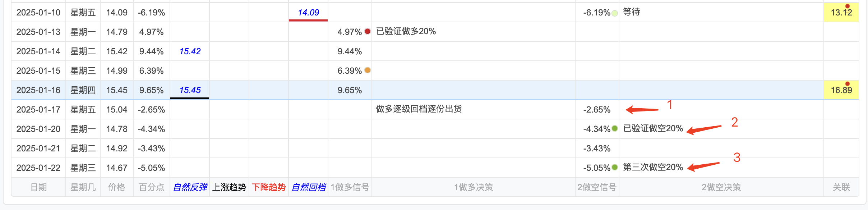Click the 日期 column header
Viewport: 868px width, 210px height.
coord(38,187)
